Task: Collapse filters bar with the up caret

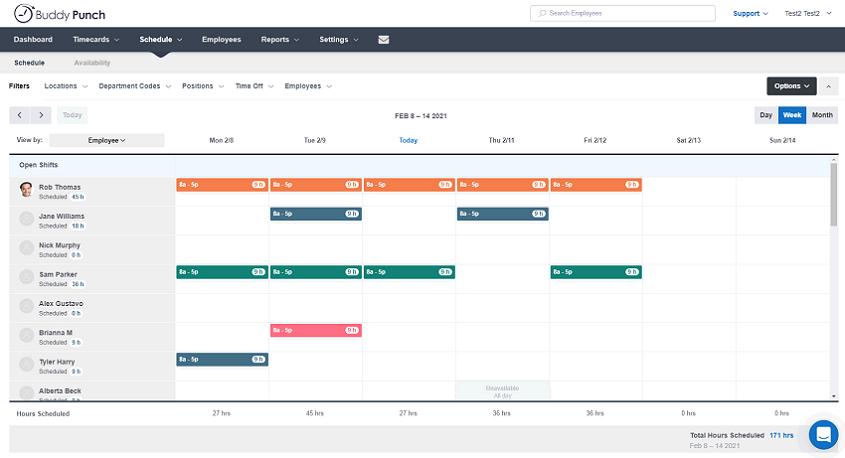Action: click(828, 86)
